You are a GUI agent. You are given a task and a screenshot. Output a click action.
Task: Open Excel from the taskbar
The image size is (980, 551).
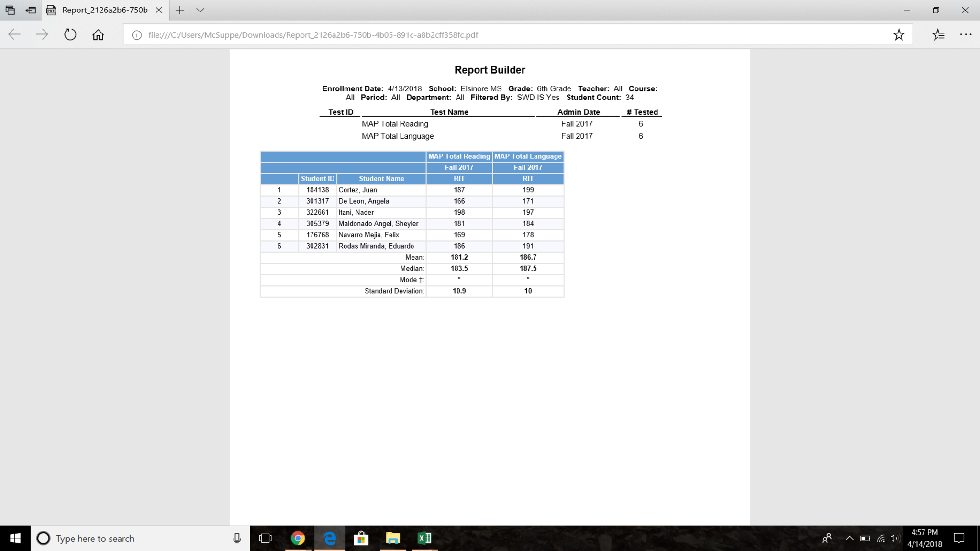(x=424, y=539)
